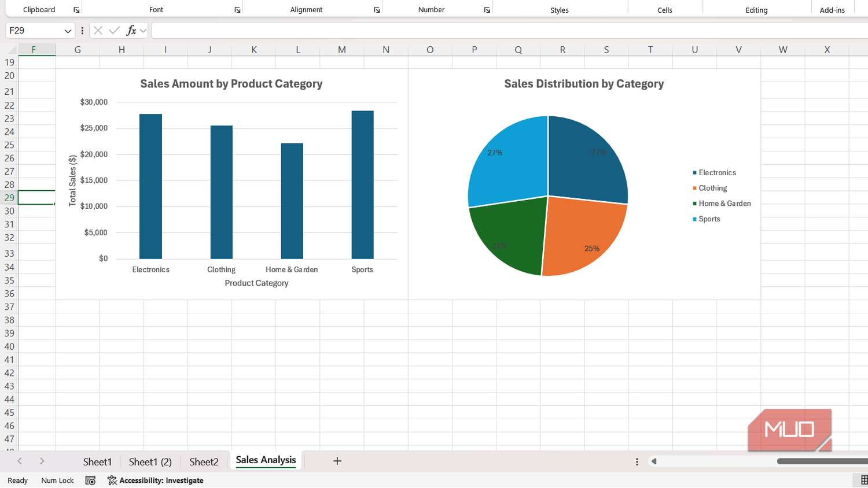This screenshot has height=488, width=868.
Task: Click the Insert Function fx icon
Action: click(x=131, y=30)
